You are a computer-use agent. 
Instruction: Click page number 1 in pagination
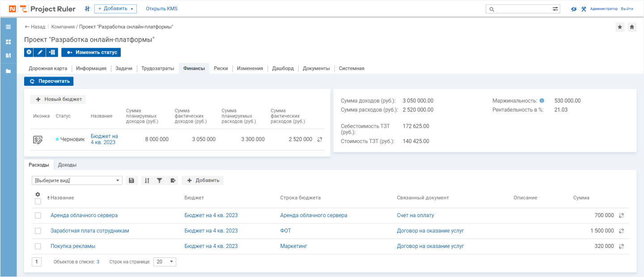(37, 262)
